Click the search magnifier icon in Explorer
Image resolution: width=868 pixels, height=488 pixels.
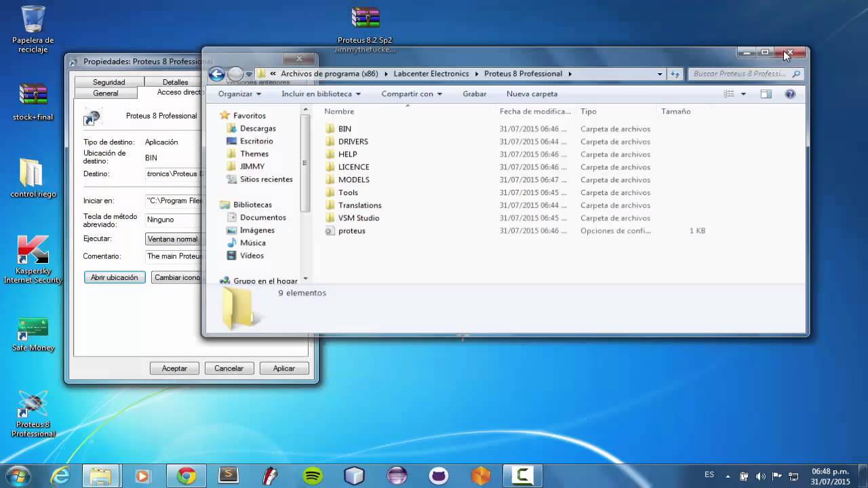[796, 74]
